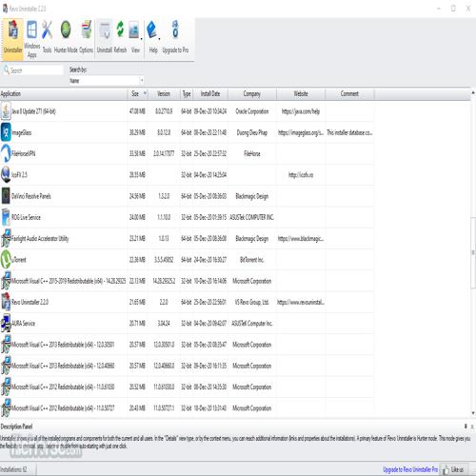Click the vertical scrollbar thumb
This screenshot has width=476, height=476.
[473, 252]
